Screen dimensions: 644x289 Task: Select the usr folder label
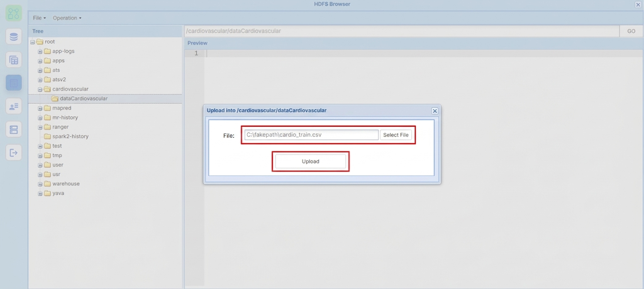pyautogui.click(x=56, y=174)
